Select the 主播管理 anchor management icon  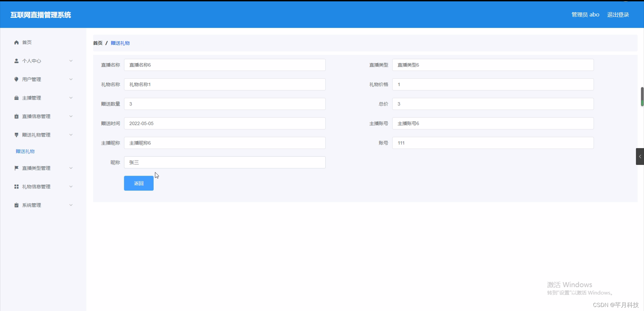[16, 98]
